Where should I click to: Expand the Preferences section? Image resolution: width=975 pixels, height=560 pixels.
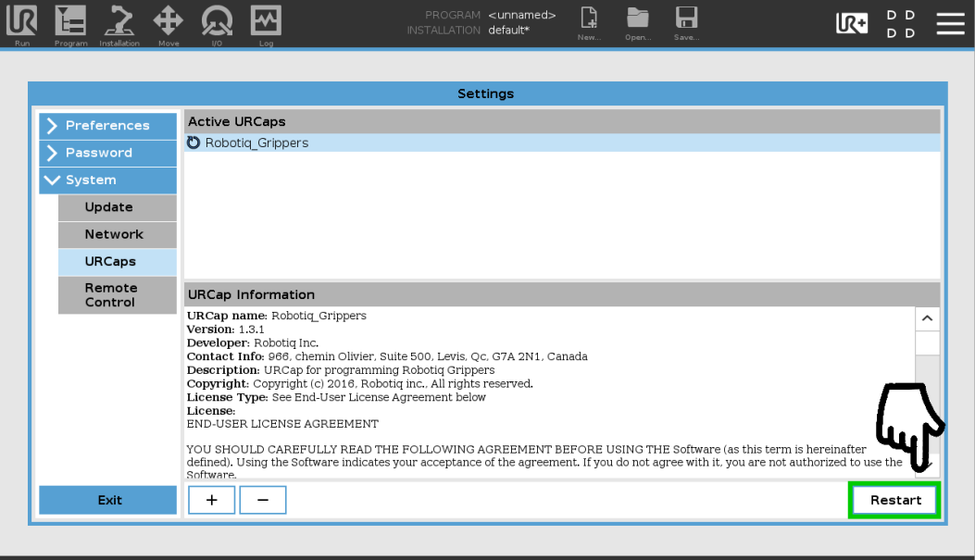click(x=107, y=126)
